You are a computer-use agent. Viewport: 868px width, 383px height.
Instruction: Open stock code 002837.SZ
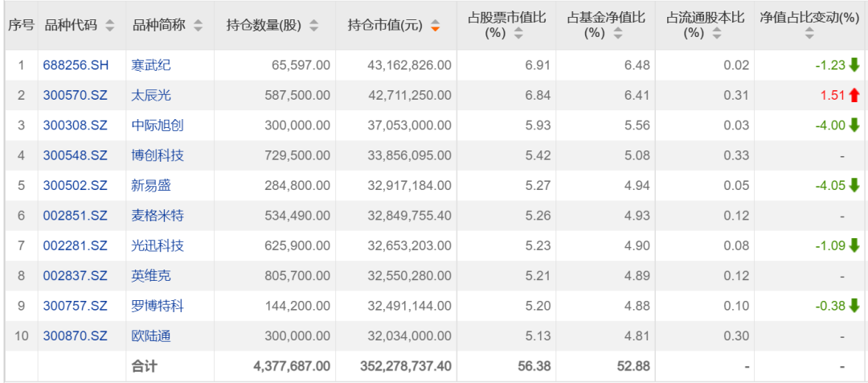coord(75,276)
